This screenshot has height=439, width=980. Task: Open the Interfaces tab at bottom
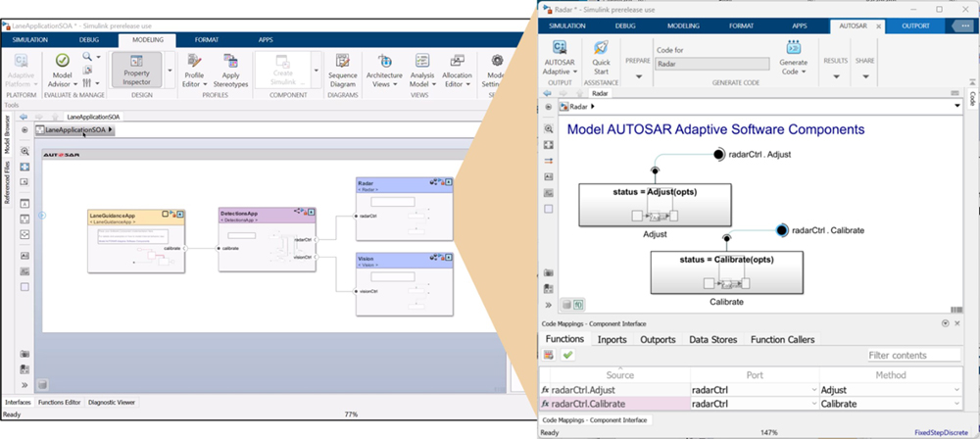click(18, 402)
